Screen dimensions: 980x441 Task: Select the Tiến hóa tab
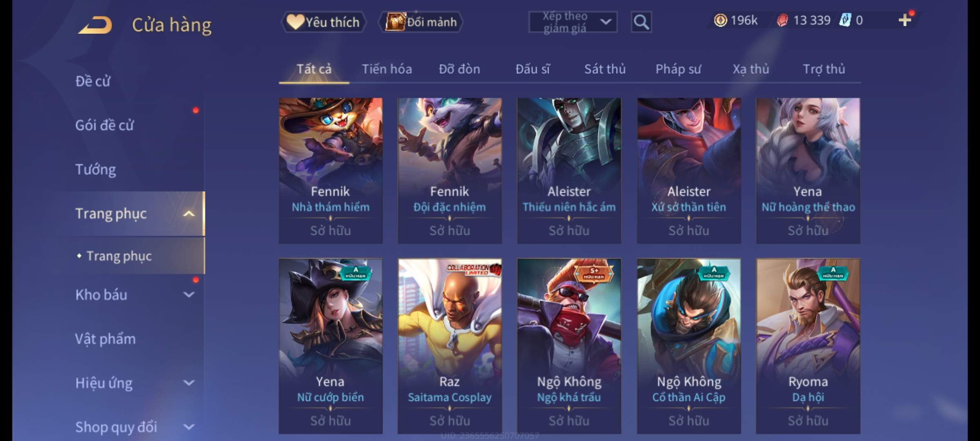coord(387,69)
